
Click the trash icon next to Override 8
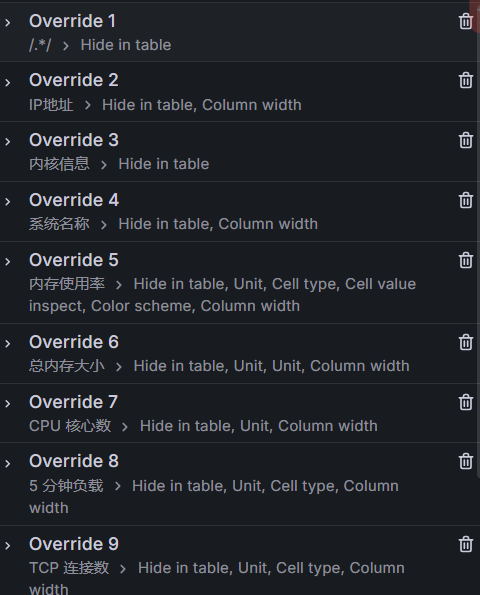466,461
